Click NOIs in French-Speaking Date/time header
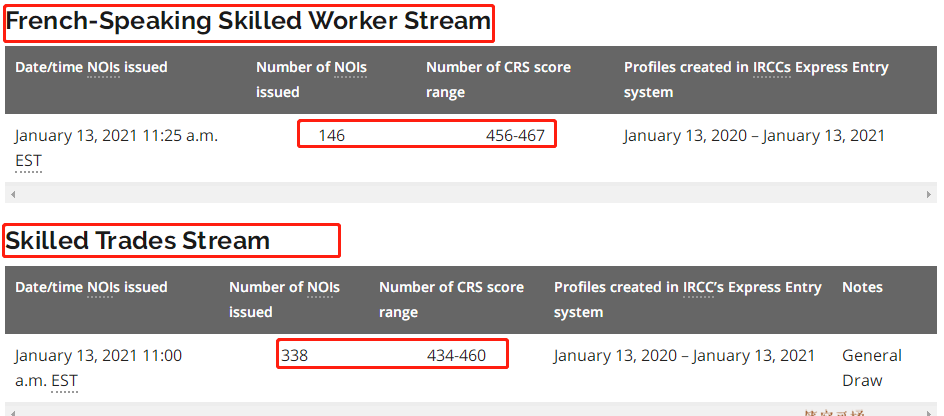Screen dimensions: 944x416 [x=103, y=67]
